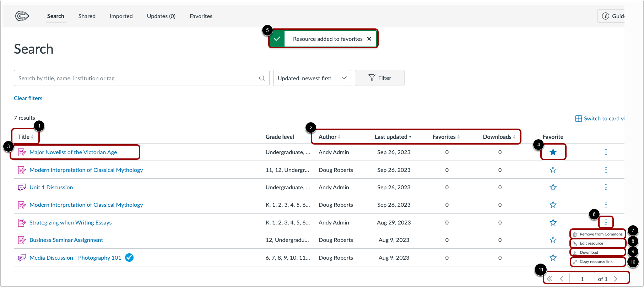Favorite the Modern Interpretation row with K, 1, 2 grades

[x=553, y=205]
